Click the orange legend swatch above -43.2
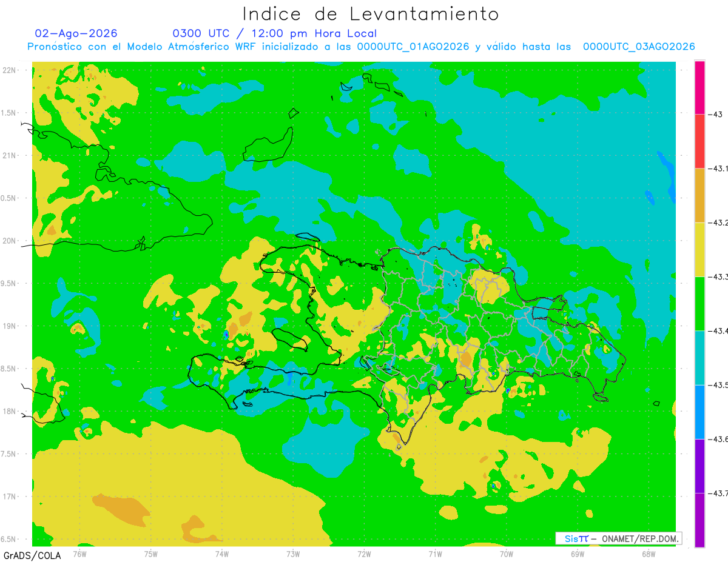The width and height of the screenshot is (728, 562). [x=699, y=195]
